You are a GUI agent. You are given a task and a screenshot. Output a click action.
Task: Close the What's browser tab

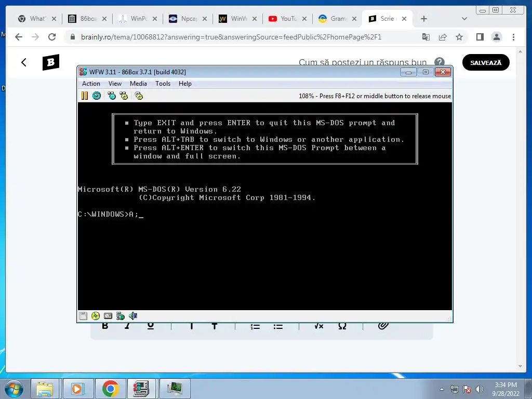(x=54, y=19)
